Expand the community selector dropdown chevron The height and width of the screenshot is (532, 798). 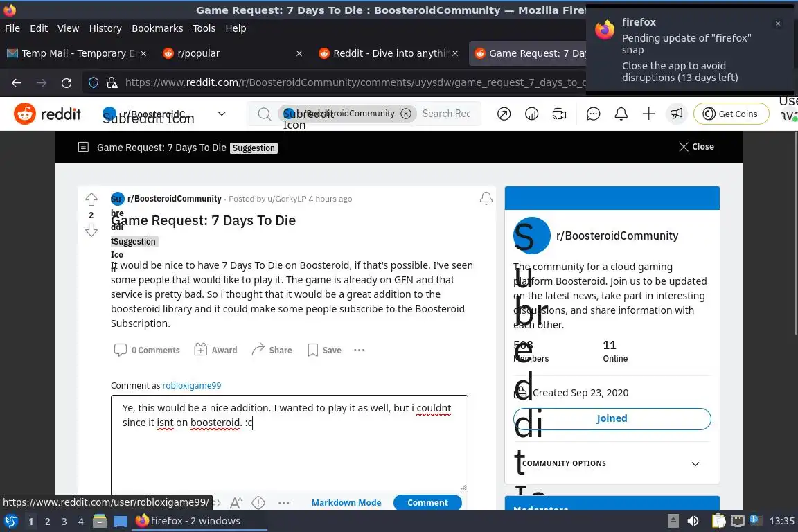click(222, 114)
